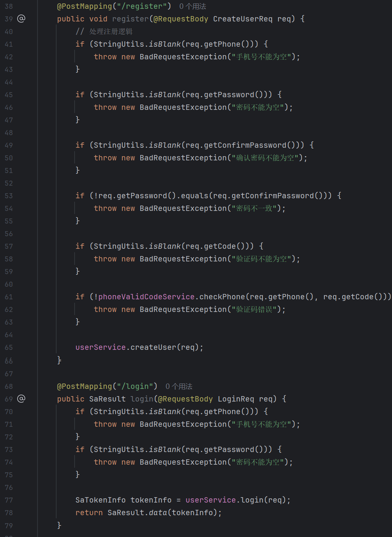This screenshot has height=537, width=392.
Task: Click phoneValidCodeService field reference
Action: [146, 297]
